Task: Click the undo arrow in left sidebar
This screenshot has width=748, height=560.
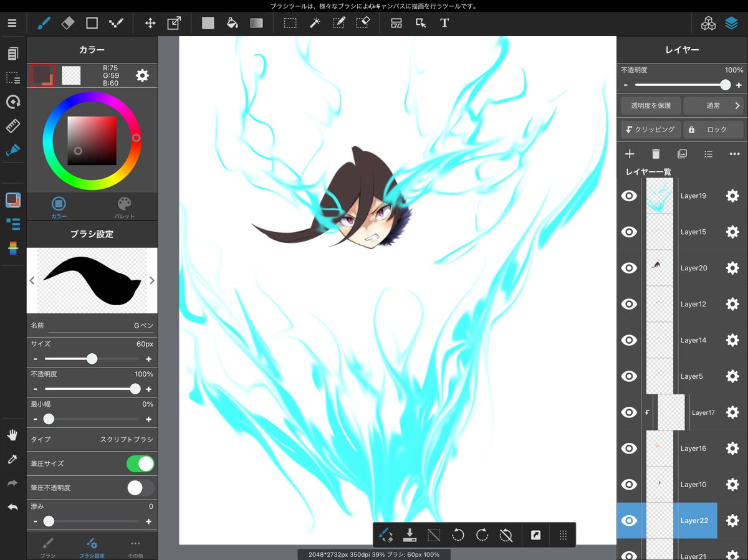Action: (x=12, y=507)
